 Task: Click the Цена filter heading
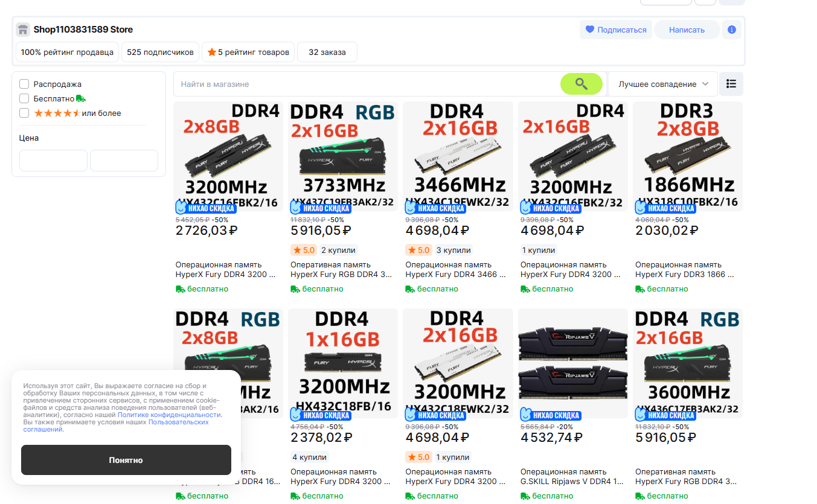pyautogui.click(x=29, y=138)
